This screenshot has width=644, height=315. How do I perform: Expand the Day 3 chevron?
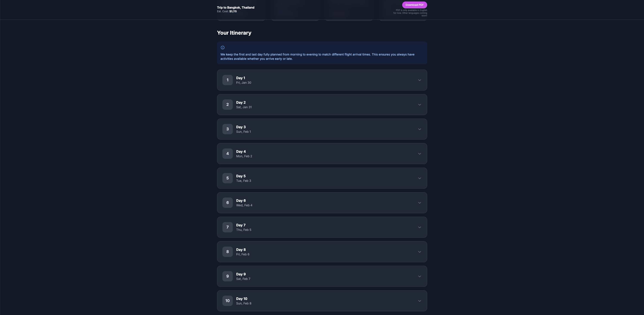coord(419,129)
